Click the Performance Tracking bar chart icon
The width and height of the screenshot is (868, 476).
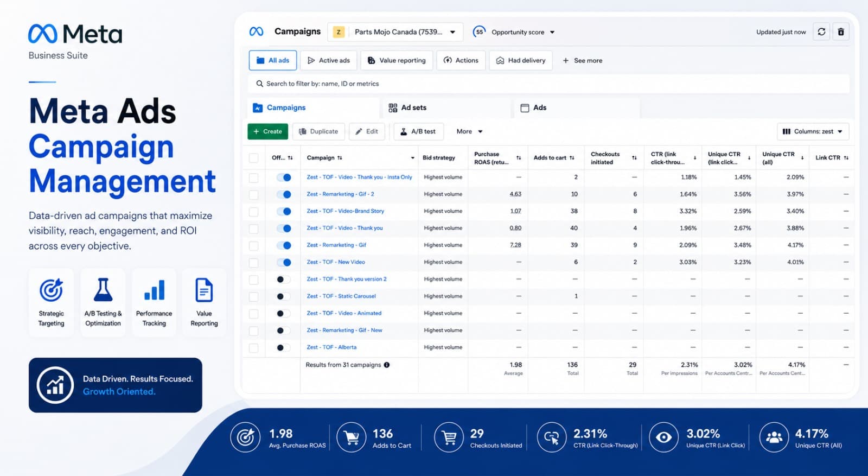tap(154, 290)
